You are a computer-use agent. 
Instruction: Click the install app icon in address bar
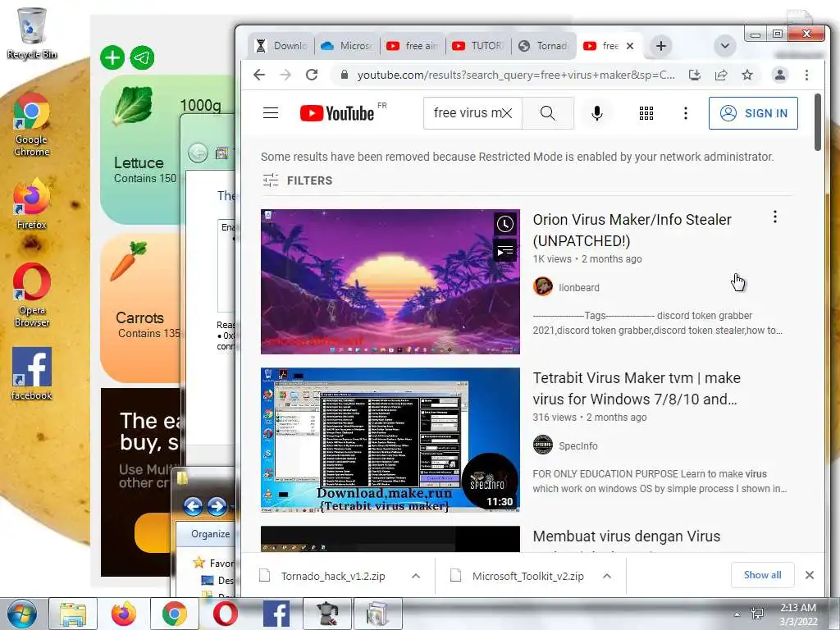(x=694, y=75)
